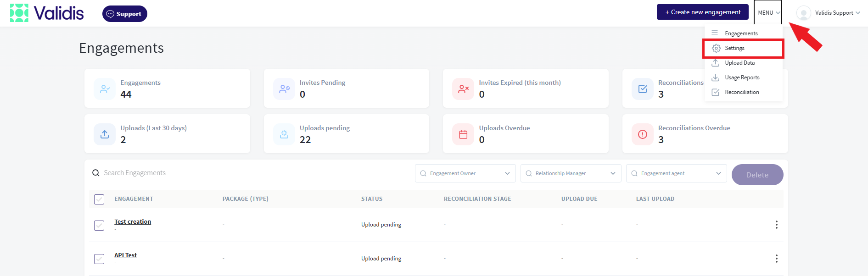Viewport: 868px width, 276px height.
Task: Click the Invites Pending icon
Action: coord(284,89)
